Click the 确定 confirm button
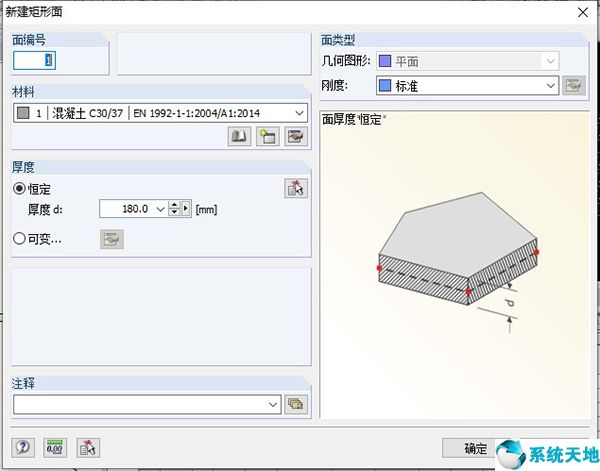 pyautogui.click(x=476, y=448)
